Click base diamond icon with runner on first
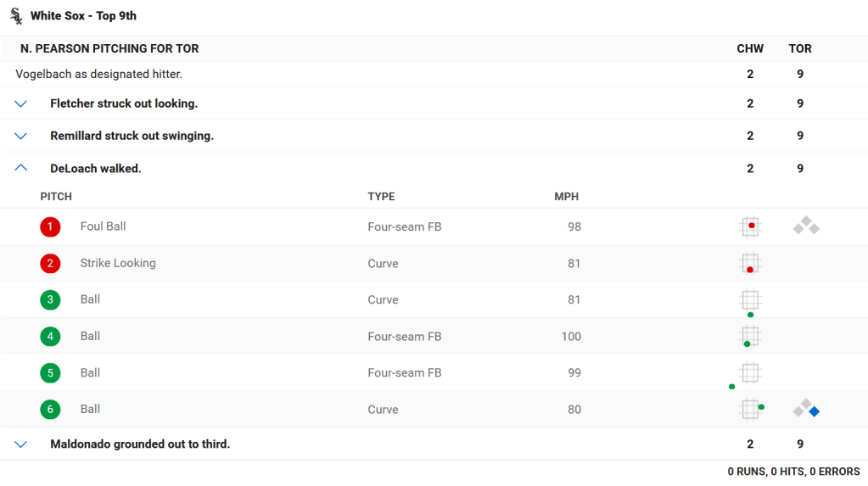 click(806, 409)
